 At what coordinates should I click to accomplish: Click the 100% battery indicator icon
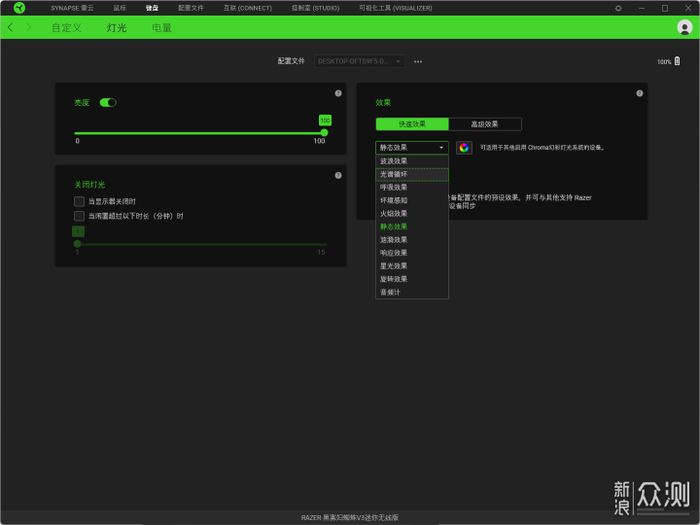677,61
